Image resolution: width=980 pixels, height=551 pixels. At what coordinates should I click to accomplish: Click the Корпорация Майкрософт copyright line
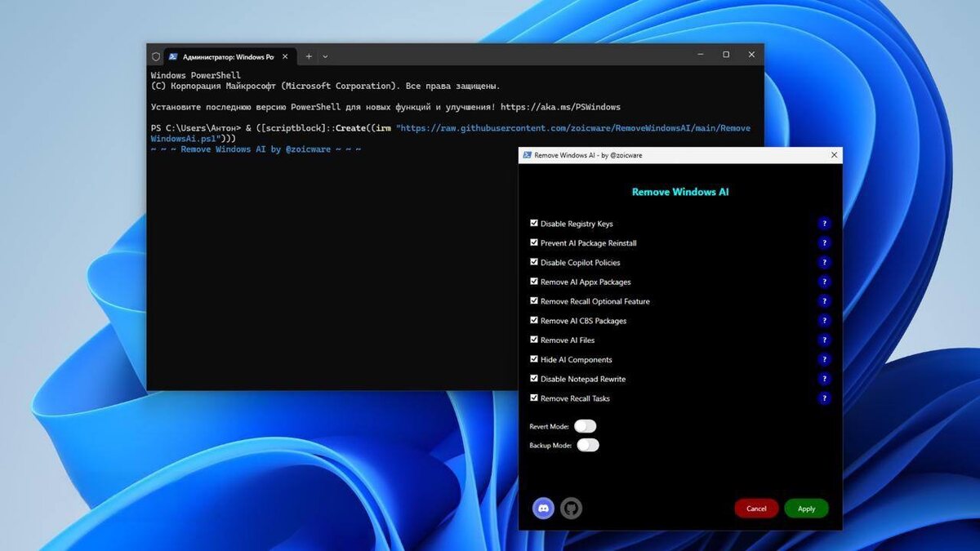[x=325, y=86]
